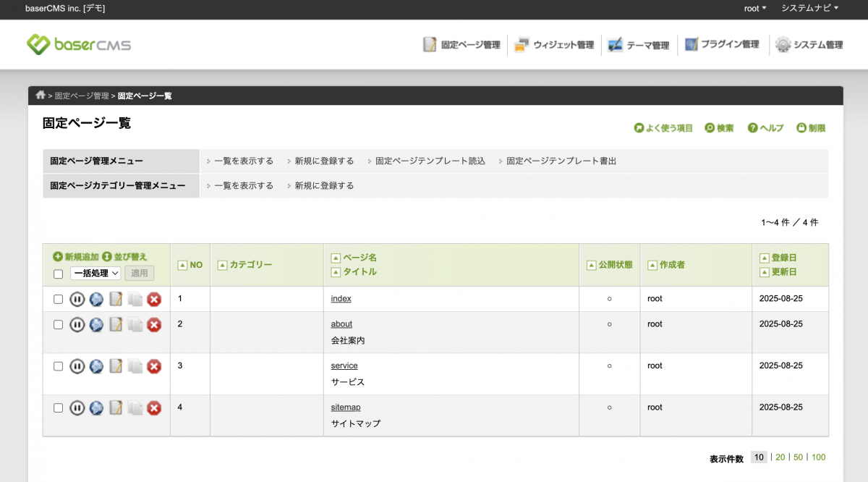Toggle the select-all checkbox in table header

click(x=59, y=274)
